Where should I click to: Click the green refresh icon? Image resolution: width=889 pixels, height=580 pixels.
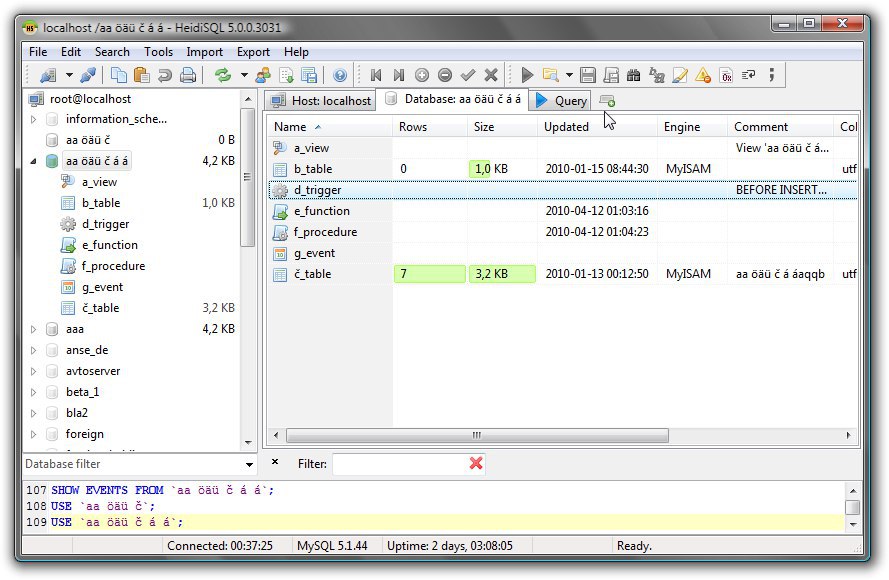(223, 75)
